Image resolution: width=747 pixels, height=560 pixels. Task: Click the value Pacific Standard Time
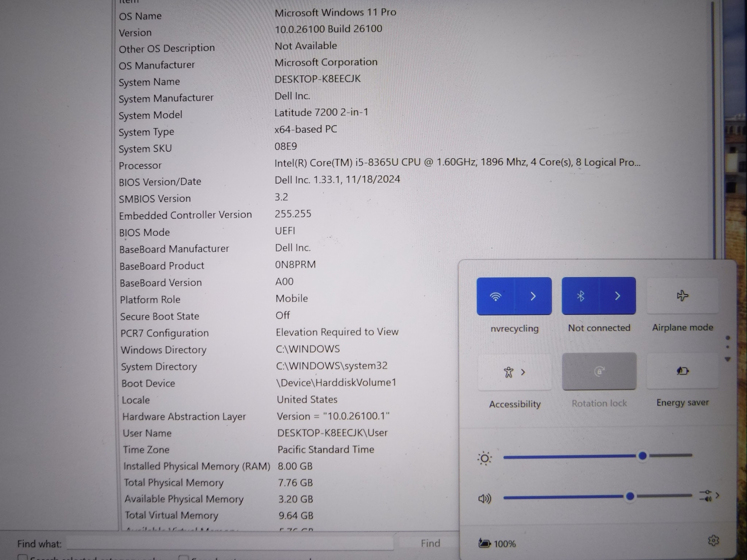(326, 449)
